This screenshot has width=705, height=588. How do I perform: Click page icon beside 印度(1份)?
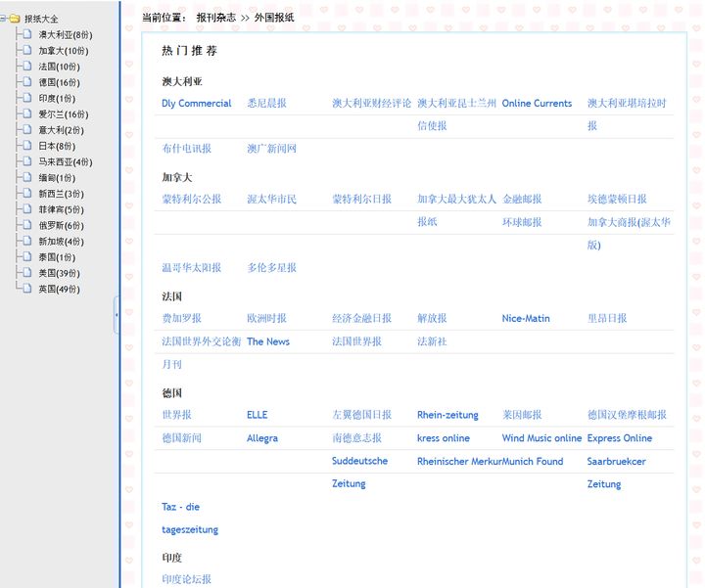tap(27, 98)
